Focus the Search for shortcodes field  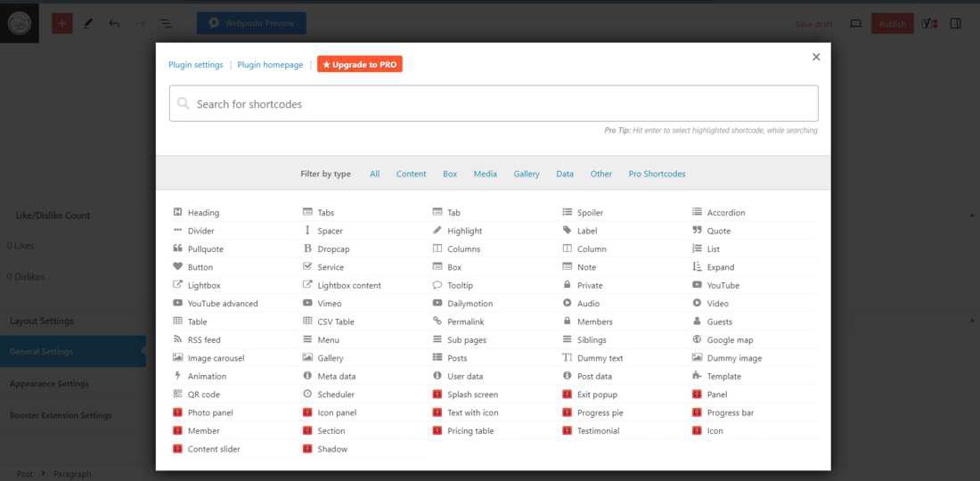tap(494, 103)
